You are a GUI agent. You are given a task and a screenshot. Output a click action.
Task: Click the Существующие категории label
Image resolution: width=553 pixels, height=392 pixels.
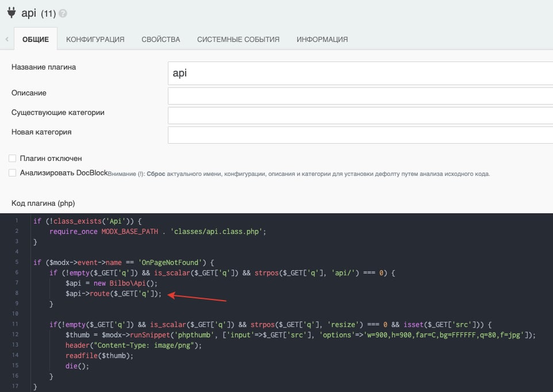58,113
